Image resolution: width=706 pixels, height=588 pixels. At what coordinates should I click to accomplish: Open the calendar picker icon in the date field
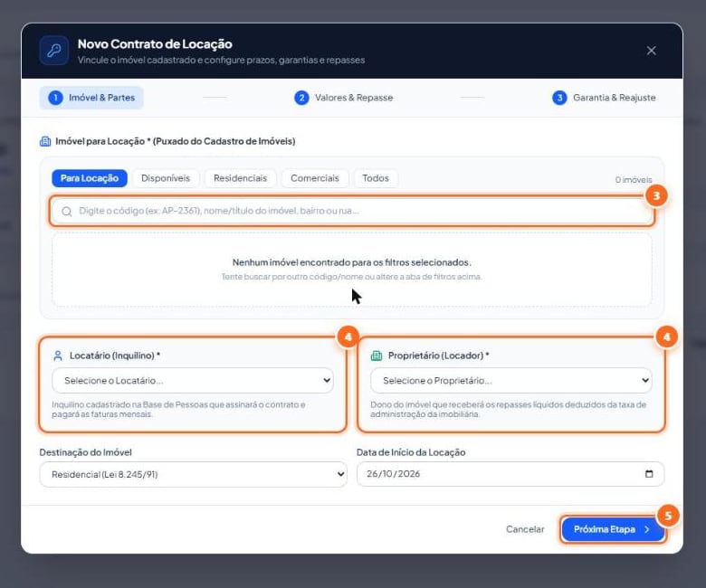pyautogui.click(x=649, y=474)
